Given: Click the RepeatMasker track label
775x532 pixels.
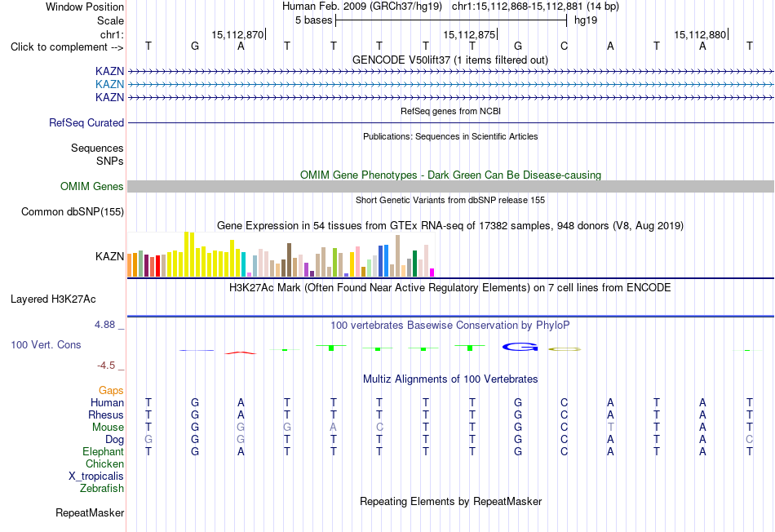Looking at the screenshot, I should (x=90, y=512).
